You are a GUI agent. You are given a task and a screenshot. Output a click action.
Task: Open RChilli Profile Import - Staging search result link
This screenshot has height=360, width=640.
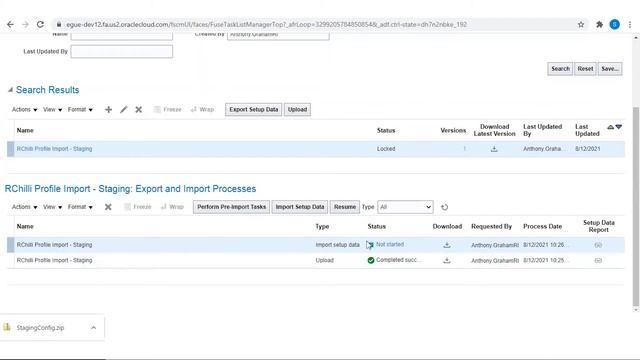click(x=54, y=149)
